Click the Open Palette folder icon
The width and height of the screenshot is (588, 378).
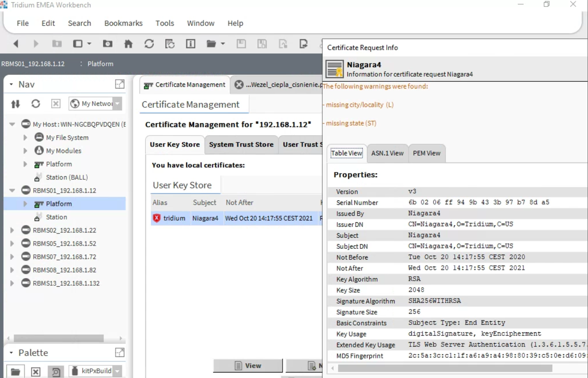[x=16, y=371]
